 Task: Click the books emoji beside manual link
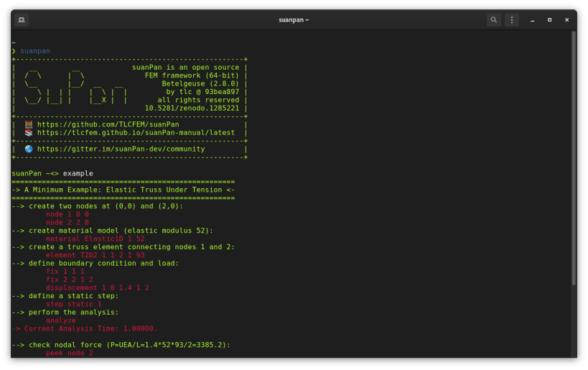click(x=29, y=132)
